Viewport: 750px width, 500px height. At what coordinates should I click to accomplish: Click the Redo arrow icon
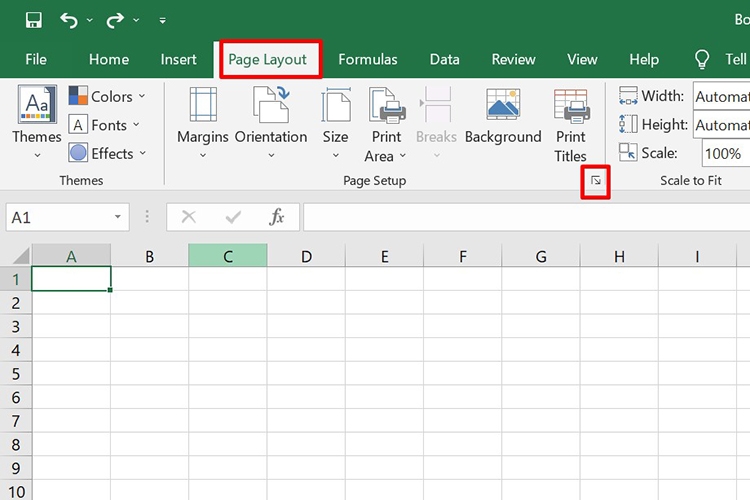[x=115, y=20]
